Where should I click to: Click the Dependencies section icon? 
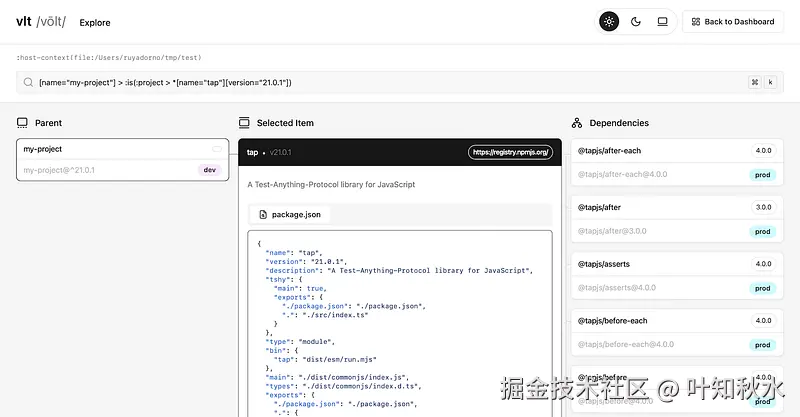[x=577, y=123]
